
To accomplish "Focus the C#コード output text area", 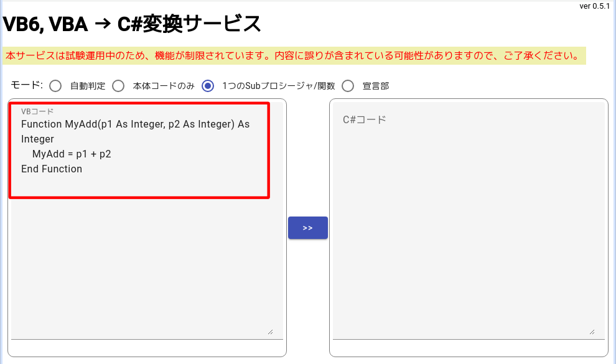I will [469, 221].
